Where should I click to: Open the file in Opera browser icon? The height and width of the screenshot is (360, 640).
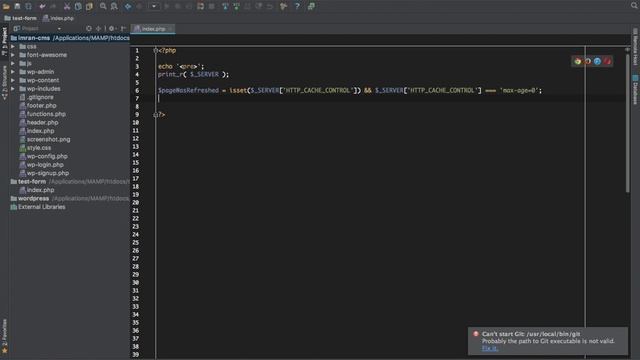(x=607, y=61)
